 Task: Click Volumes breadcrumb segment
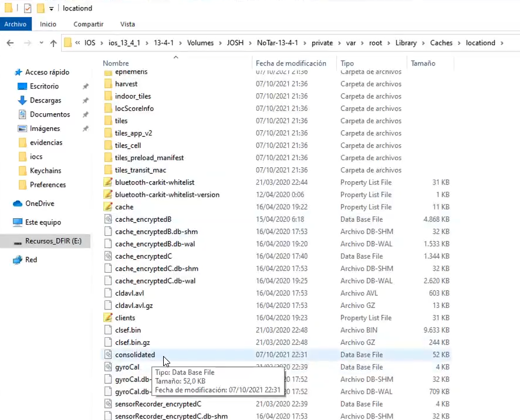point(200,43)
